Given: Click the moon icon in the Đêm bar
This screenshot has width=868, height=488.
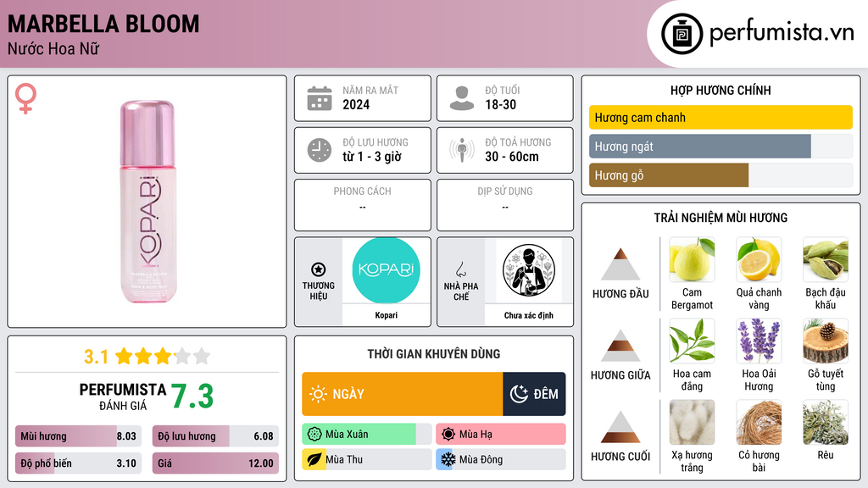Looking at the screenshot, I should 519,394.
